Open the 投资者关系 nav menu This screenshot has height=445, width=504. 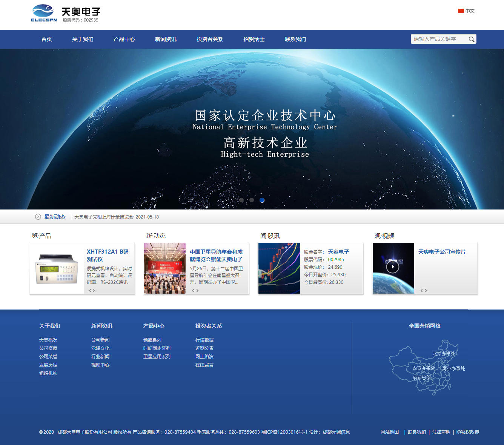[210, 39]
